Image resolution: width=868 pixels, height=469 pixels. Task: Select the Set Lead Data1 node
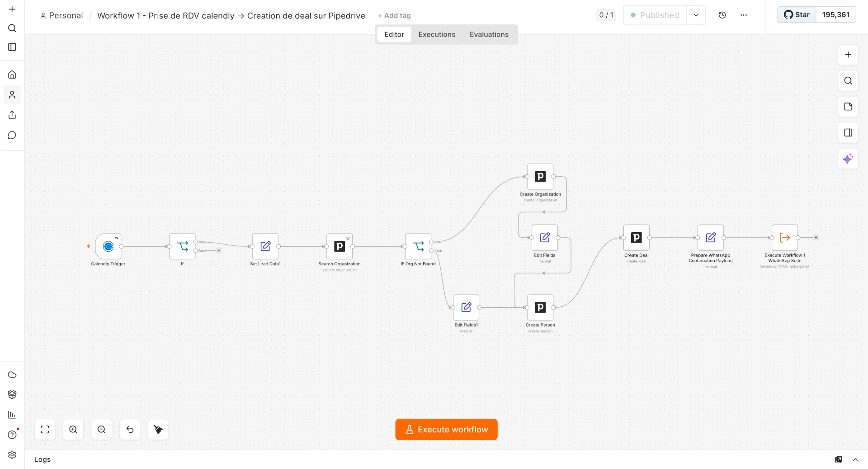click(x=265, y=246)
